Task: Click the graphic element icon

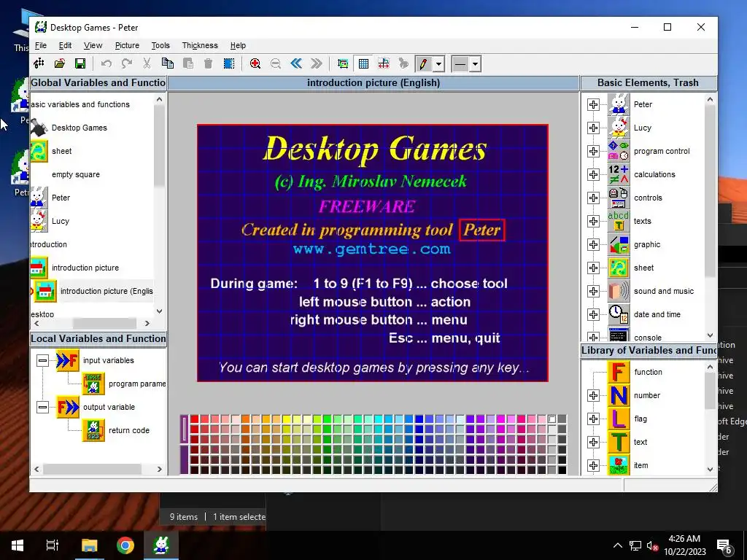Action: tap(619, 244)
